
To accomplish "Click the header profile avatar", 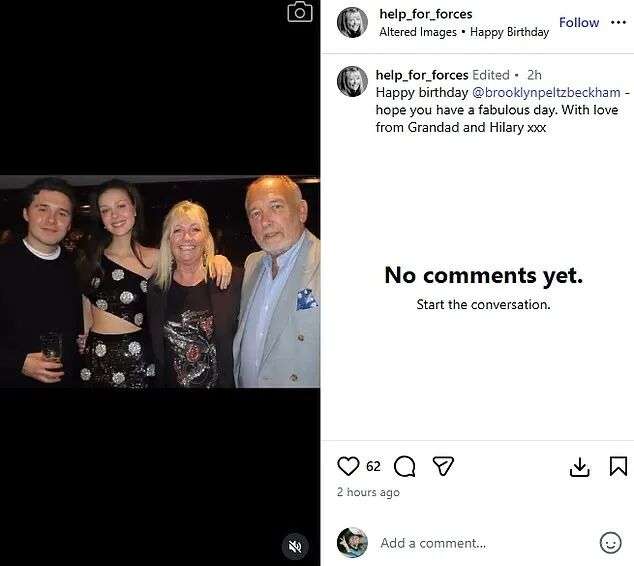I will click(x=352, y=22).
